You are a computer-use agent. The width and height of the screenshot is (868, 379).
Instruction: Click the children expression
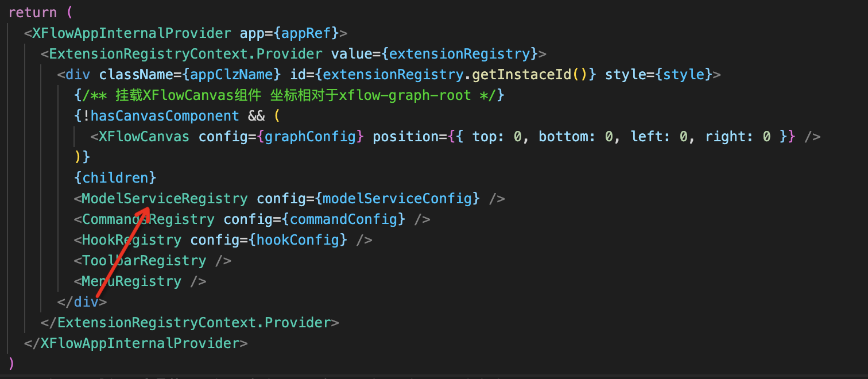[115, 177]
